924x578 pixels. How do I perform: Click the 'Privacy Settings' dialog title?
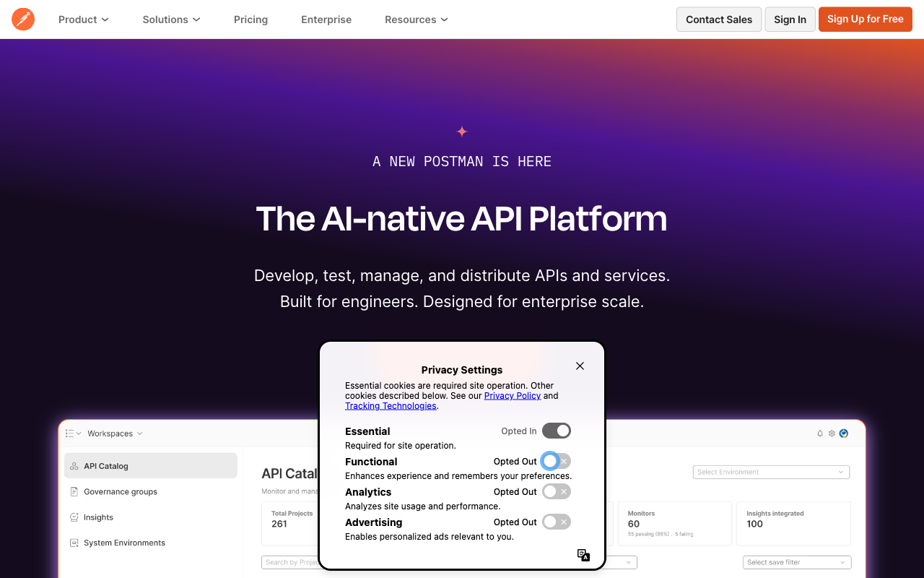click(462, 370)
